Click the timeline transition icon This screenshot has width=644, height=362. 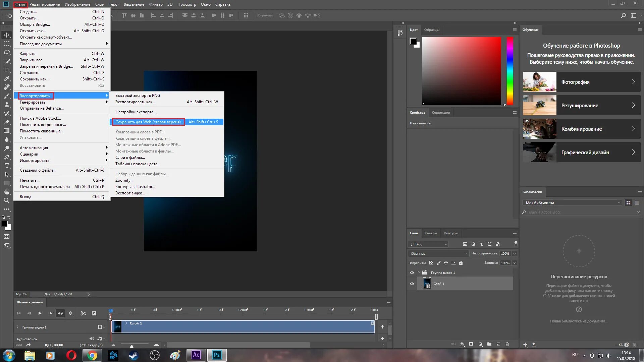coord(94,313)
